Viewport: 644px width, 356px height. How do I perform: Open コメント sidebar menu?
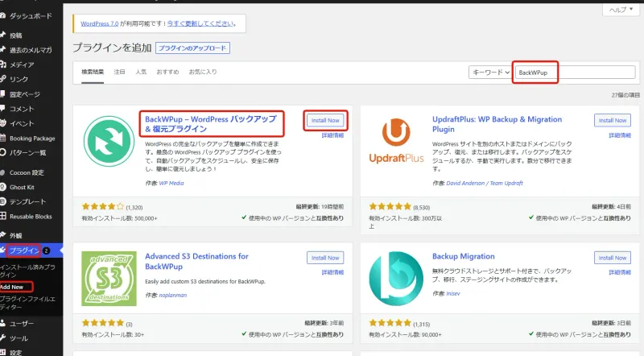22,109
